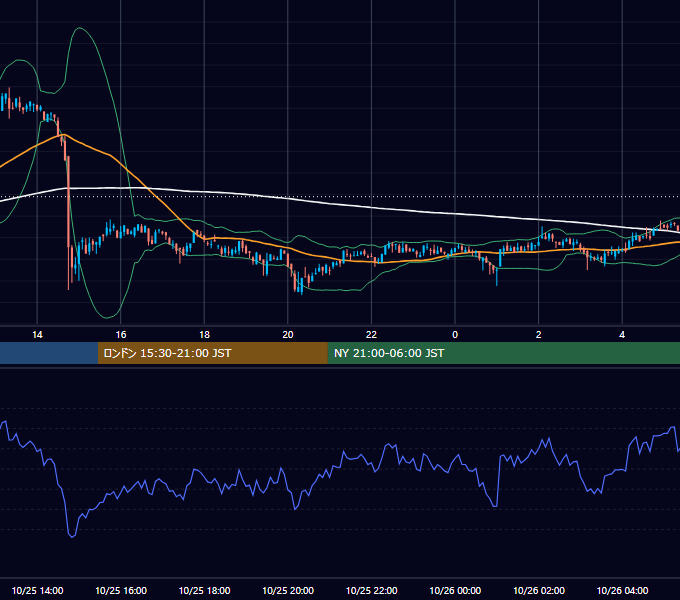Click the 10/26 04:00 date label
Image resolution: width=680 pixels, height=600 pixels.
pyautogui.click(x=622, y=590)
